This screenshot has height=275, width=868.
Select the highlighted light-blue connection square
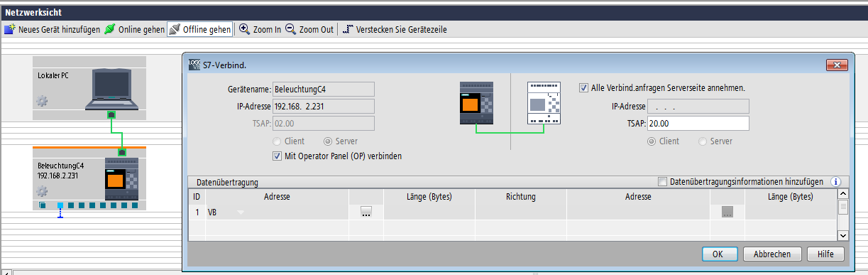click(x=60, y=206)
